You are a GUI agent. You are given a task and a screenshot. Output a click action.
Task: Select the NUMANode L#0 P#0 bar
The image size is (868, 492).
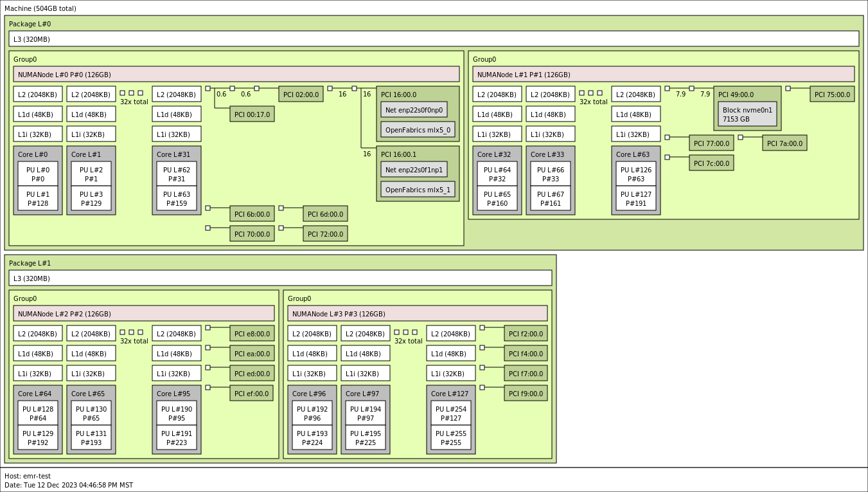[x=236, y=75]
